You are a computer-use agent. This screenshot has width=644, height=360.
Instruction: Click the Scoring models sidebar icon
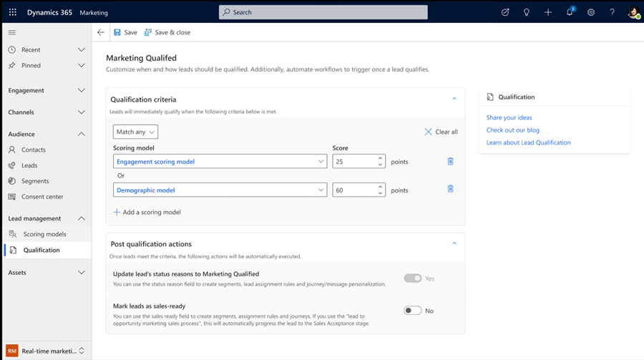(x=13, y=234)
